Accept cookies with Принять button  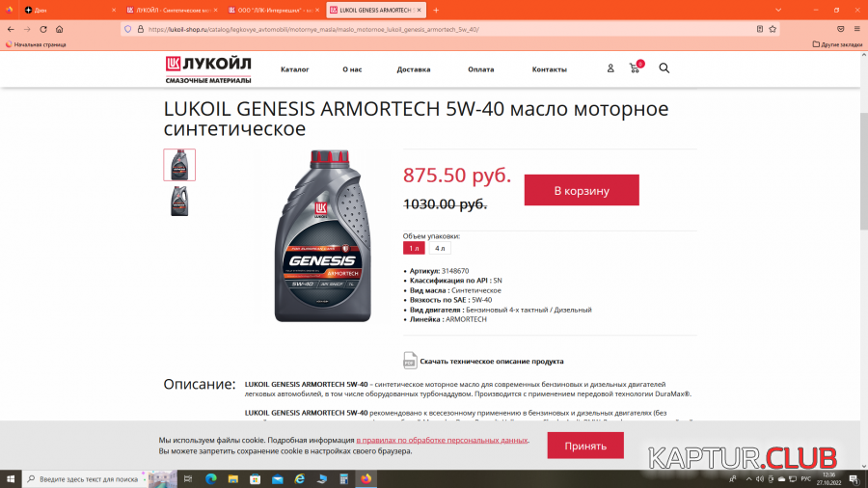click(585, 446)
